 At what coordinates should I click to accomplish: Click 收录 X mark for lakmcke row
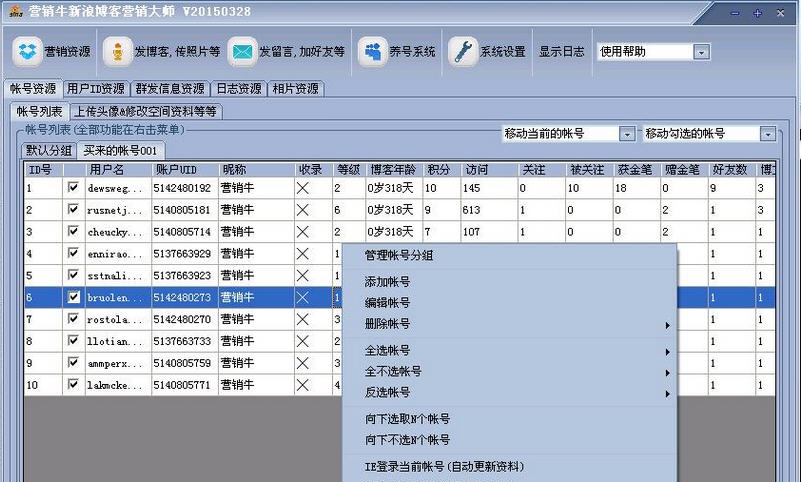tap(302, 385)
